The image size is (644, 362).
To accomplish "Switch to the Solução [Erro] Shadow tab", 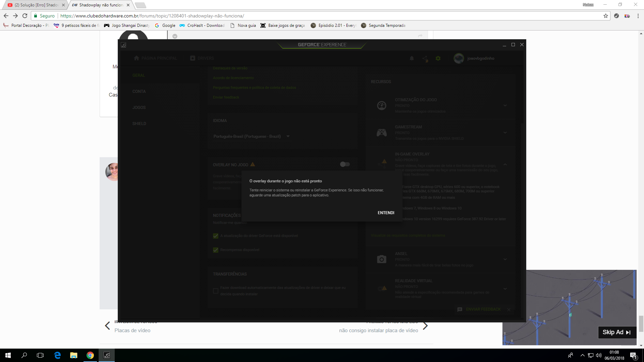I will pos(36,5).
